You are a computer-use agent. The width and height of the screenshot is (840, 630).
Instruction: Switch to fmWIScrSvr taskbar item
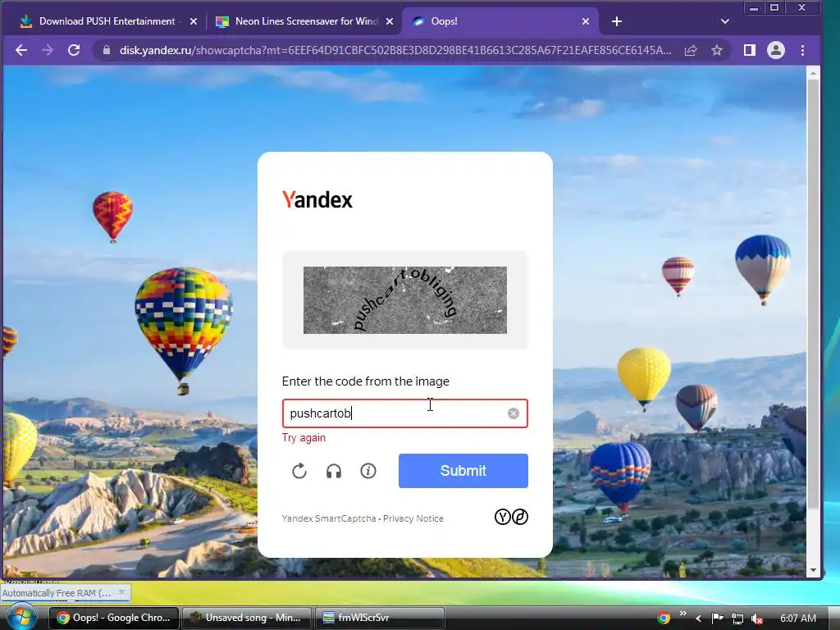click(379, 618)
